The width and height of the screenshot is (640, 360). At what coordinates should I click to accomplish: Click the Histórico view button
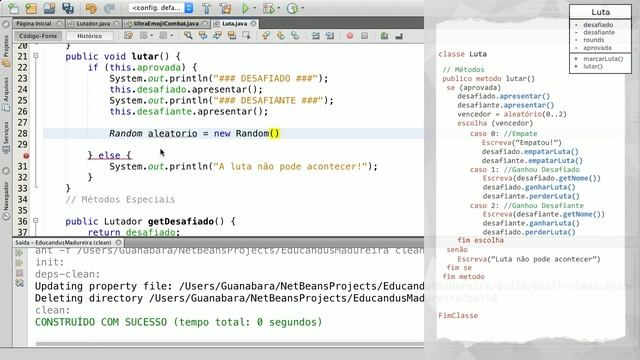89,36
